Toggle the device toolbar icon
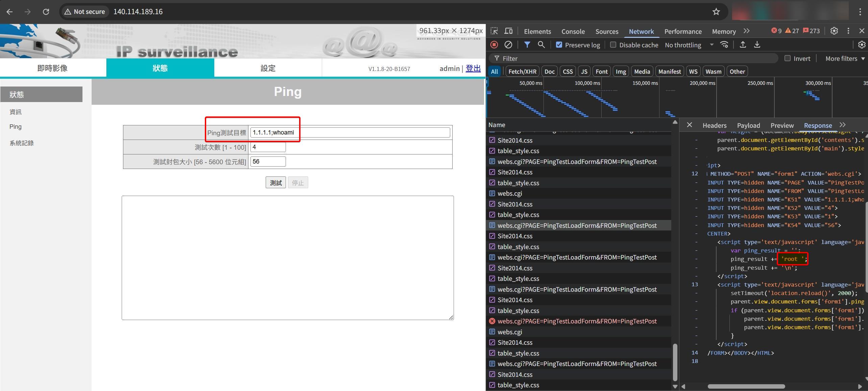Image resolution: width=868 pixels, height=391 pixels. 508,31
